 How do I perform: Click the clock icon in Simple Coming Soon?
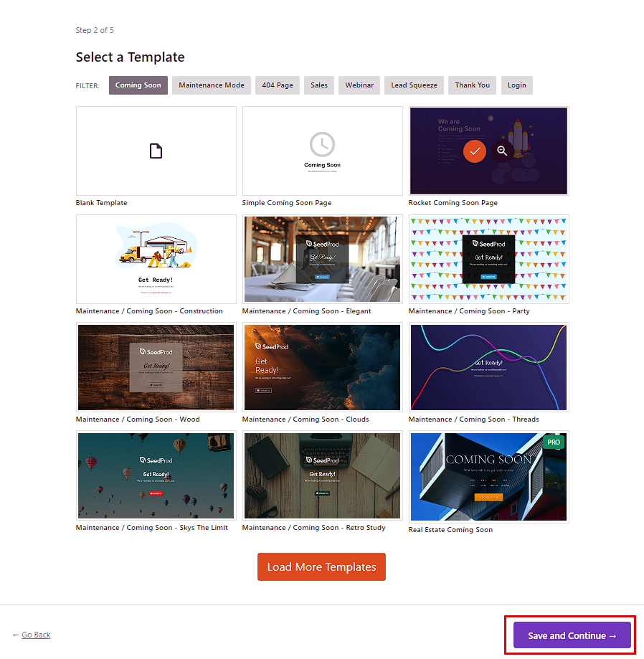323,145
